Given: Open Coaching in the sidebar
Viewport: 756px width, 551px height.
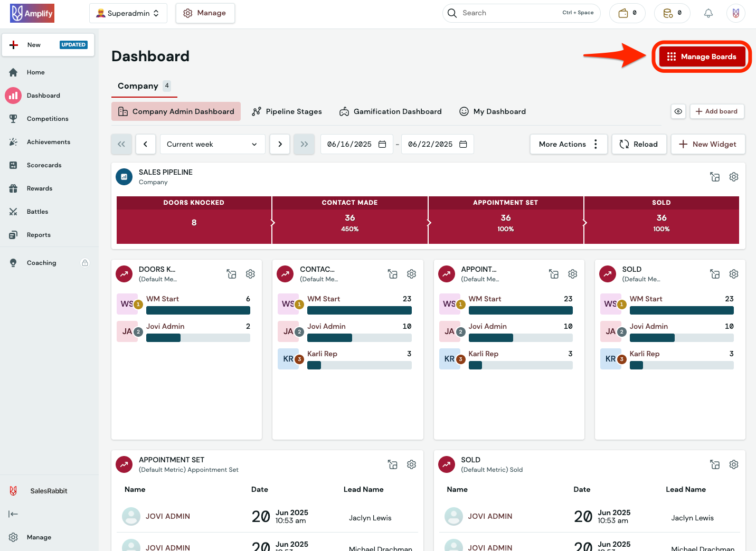Looking at the screenshot, I should coord(41,263).
